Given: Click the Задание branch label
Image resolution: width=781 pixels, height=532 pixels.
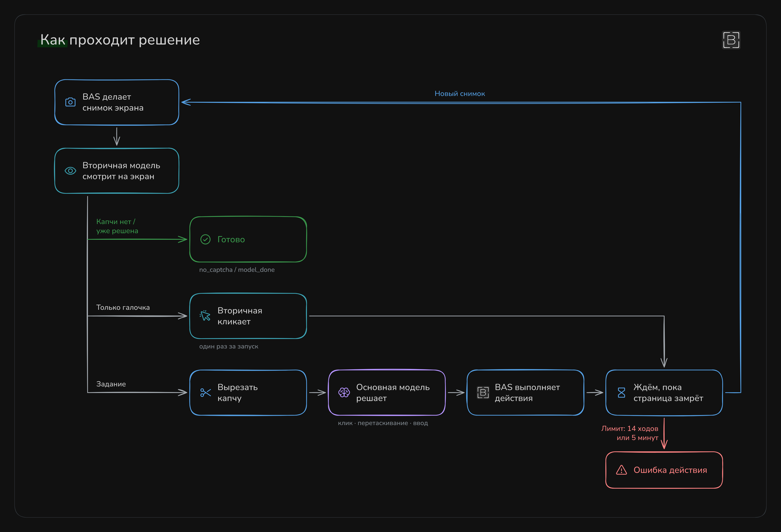Looking at the screenshot, I should pos(111,384).
